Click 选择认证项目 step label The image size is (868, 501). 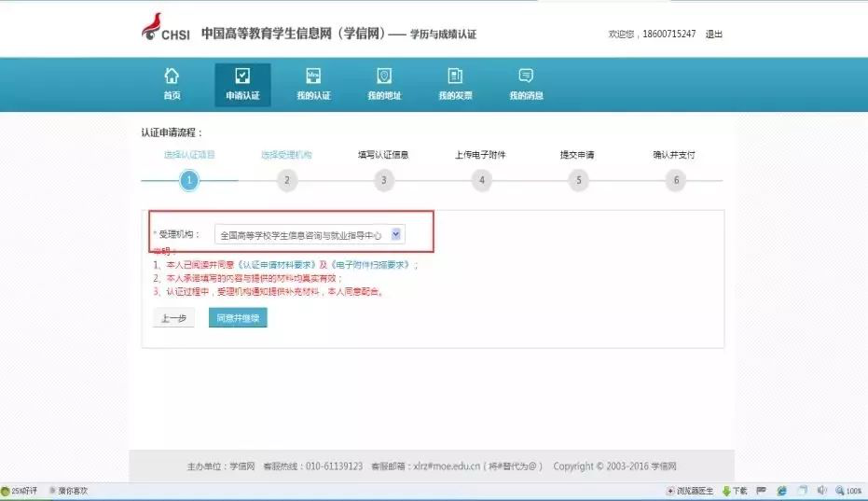click(189, 155)
